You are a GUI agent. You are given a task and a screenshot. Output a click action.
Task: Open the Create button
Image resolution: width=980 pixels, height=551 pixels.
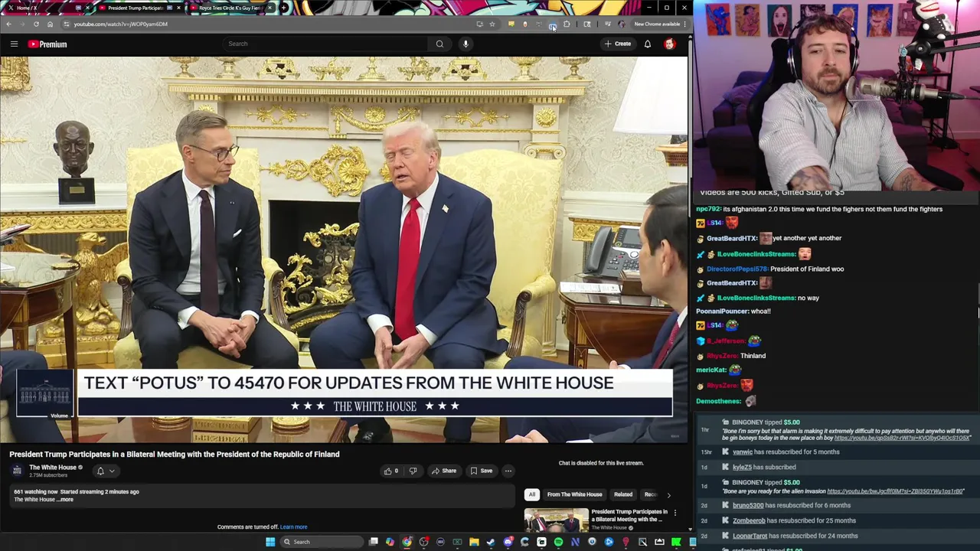[618, 44]
